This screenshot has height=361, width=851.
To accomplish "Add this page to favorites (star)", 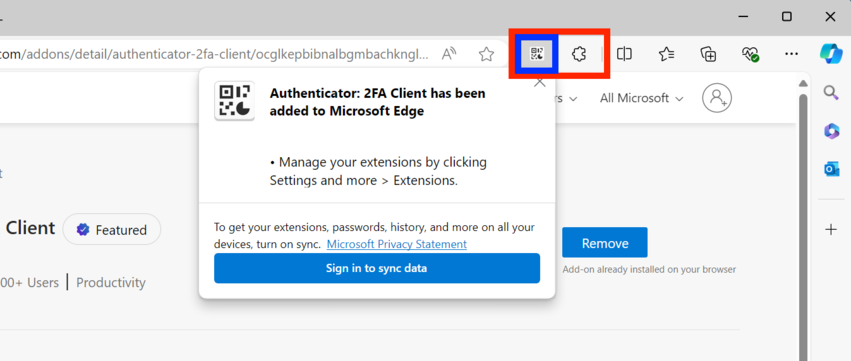I will (x=486, y=54).
